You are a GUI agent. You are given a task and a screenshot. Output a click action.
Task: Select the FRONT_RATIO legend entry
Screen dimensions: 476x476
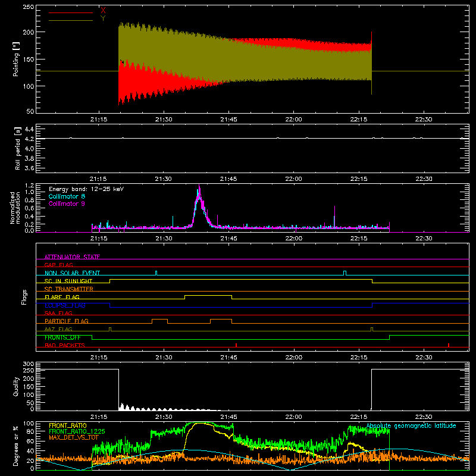coord(68,425)
